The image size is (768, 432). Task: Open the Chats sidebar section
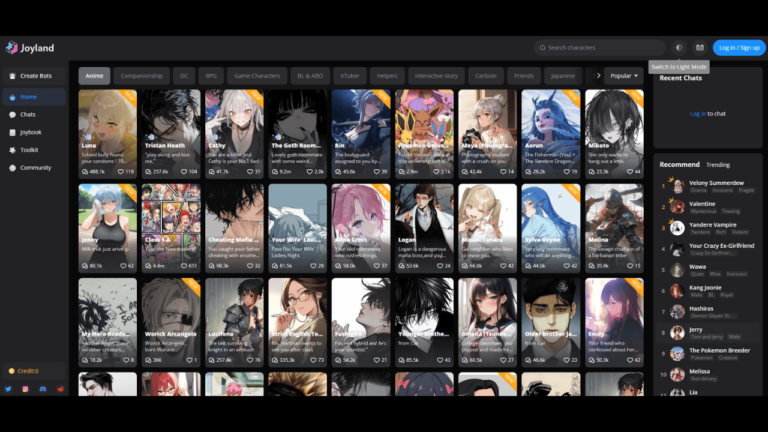coord(28,115)
